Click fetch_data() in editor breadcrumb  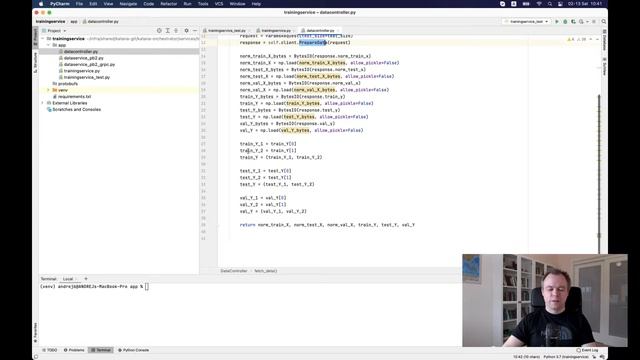pyautogui.click(x=266, y=271)
